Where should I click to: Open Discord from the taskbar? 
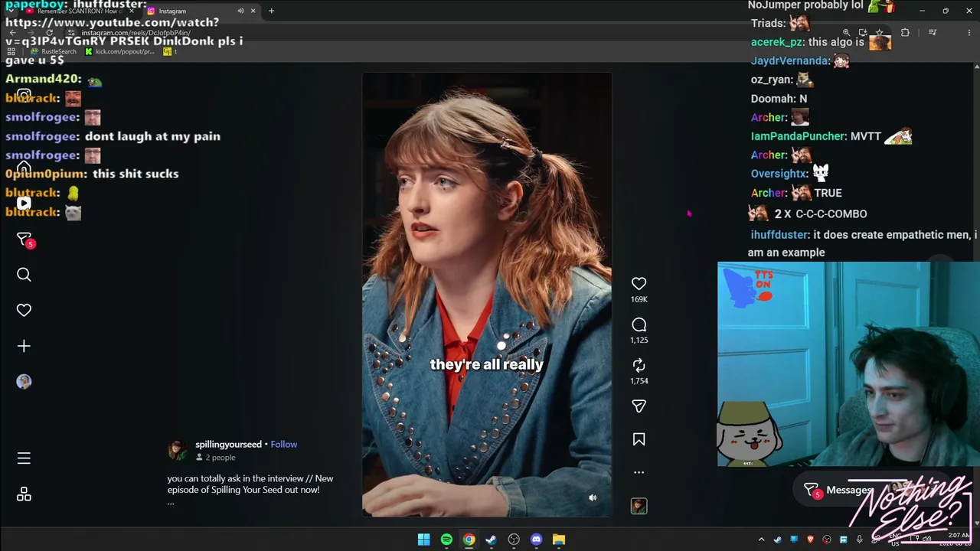[x=536, y=540]
